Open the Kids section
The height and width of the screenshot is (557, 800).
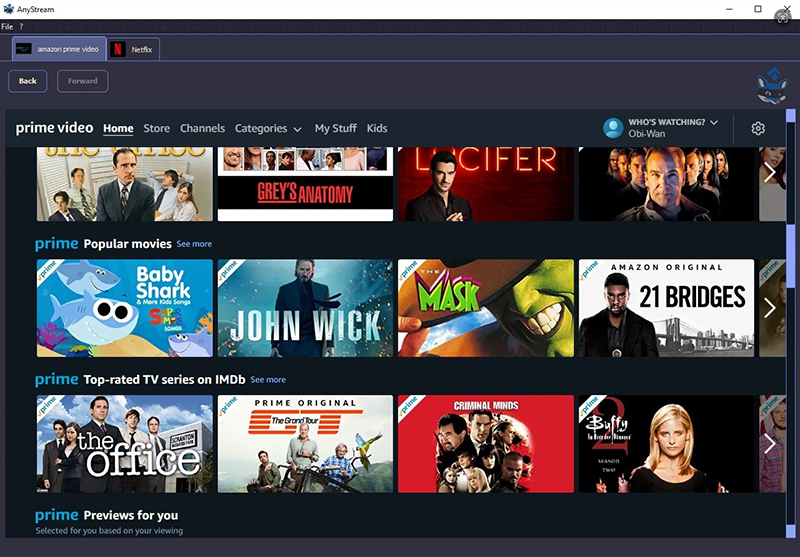point(377,128)
